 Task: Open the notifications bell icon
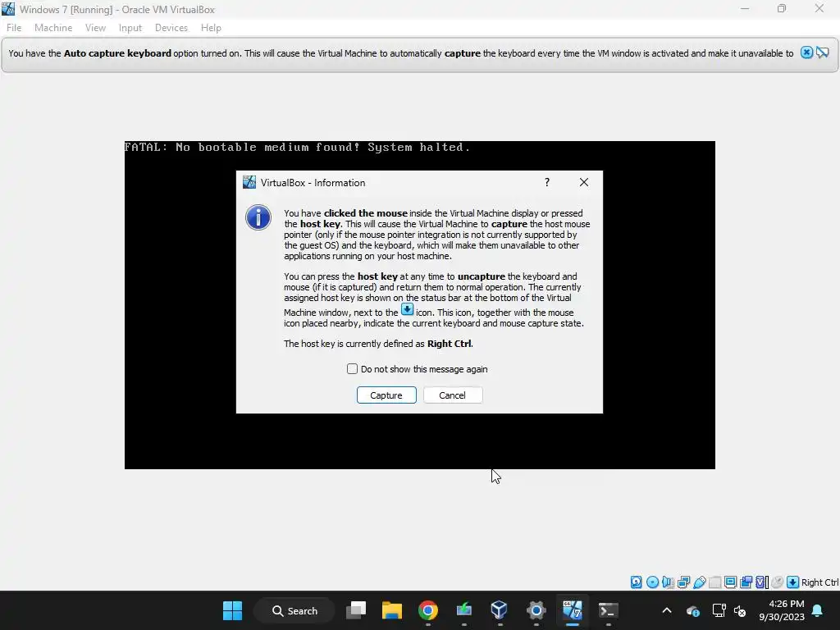(818, 610)
